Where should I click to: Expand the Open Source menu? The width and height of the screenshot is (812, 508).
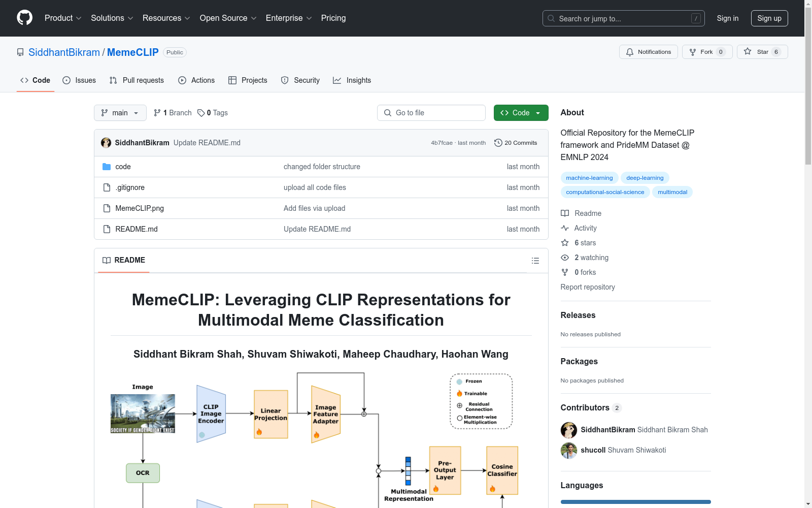(228, 18)
